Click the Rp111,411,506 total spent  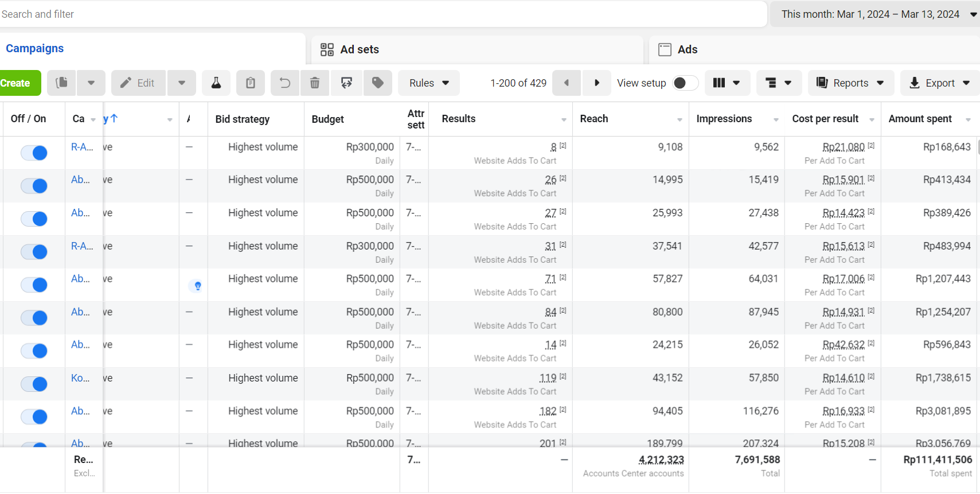click(938, 460)
